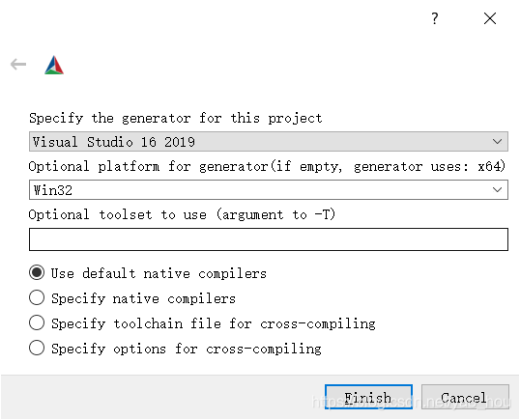Image resolution: width=520 pixels, height=420 pixels.
Task: Click the CMake triangle logo
Action: [54, 65]
